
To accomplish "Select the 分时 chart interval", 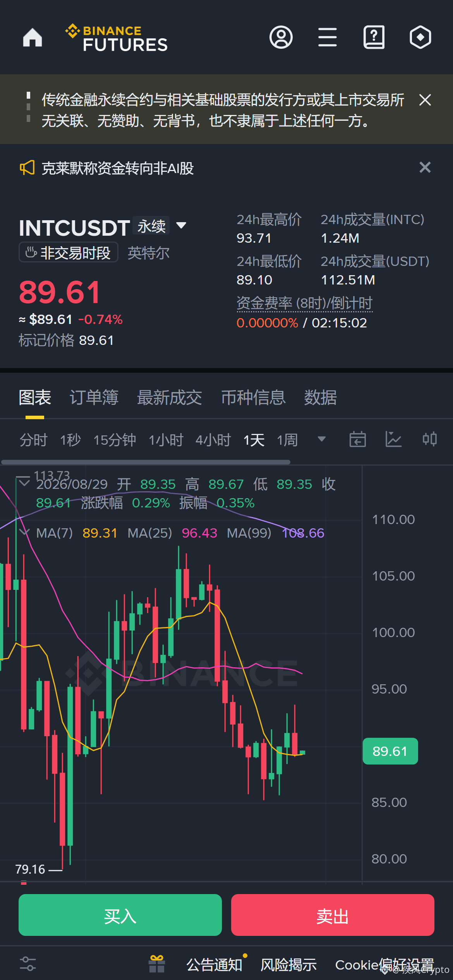I will point(33,440).
